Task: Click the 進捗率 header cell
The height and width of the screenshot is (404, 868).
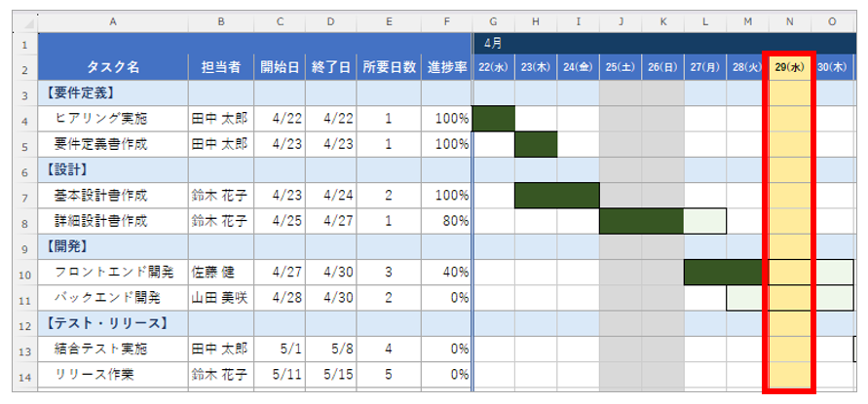Action: pyautogui.click(x=447, y=67)
